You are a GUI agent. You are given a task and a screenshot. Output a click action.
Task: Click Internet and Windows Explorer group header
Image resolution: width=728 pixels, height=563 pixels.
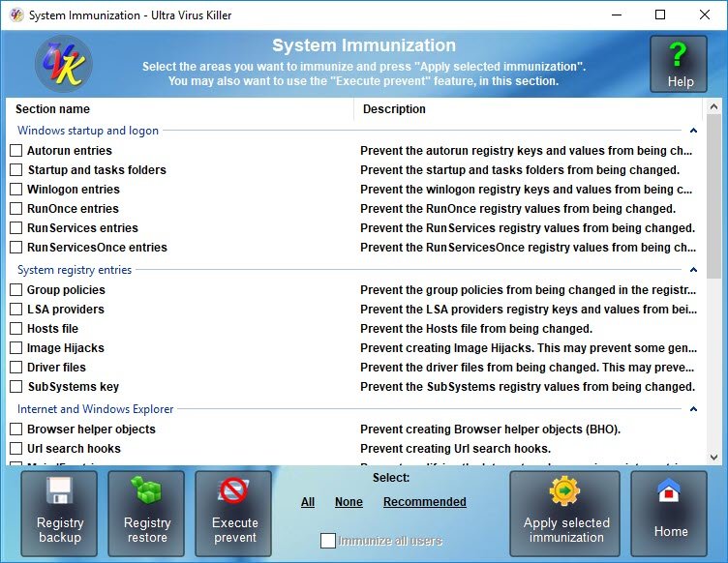pos(95,408)
